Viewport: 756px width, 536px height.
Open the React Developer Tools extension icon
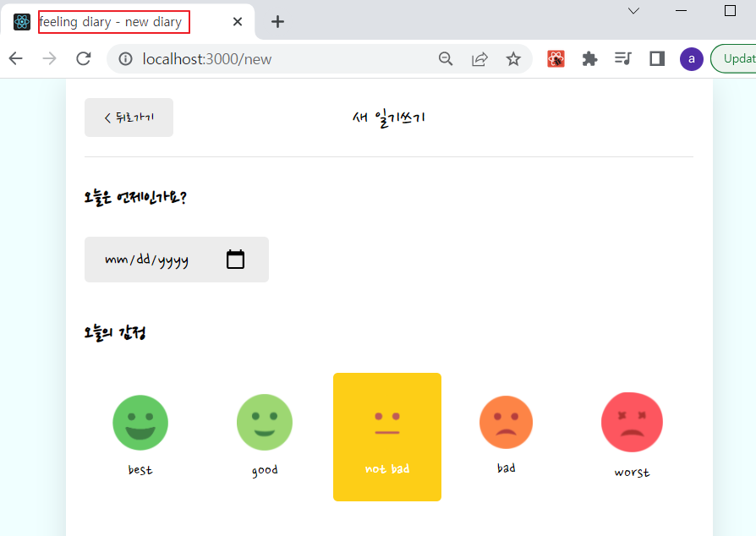(x=556, y=59)
